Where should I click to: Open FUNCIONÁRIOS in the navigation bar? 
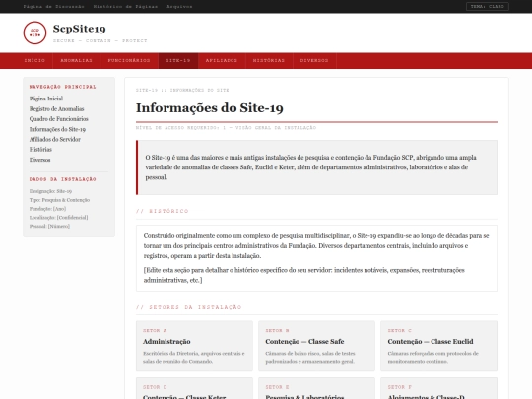click(129, 61)
